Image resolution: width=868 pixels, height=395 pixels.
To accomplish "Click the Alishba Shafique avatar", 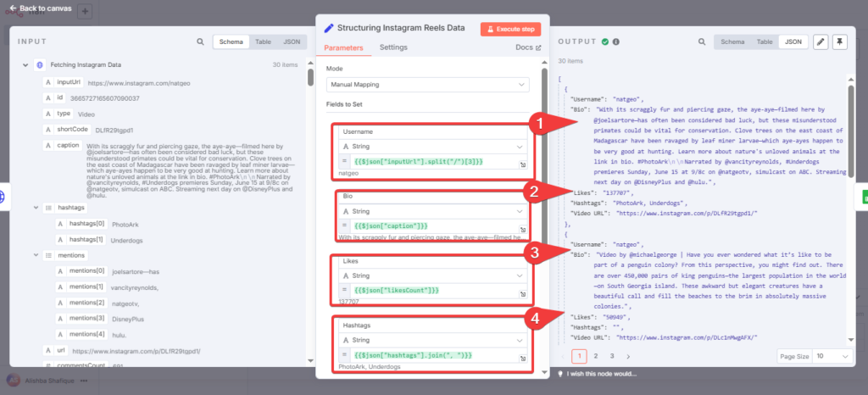I will [12, 381].
